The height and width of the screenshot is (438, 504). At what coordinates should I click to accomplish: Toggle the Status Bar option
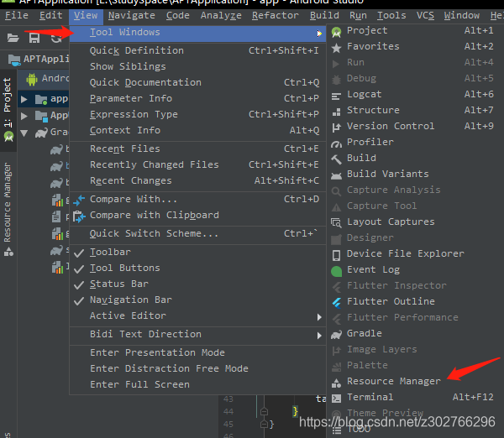point(197,284)
